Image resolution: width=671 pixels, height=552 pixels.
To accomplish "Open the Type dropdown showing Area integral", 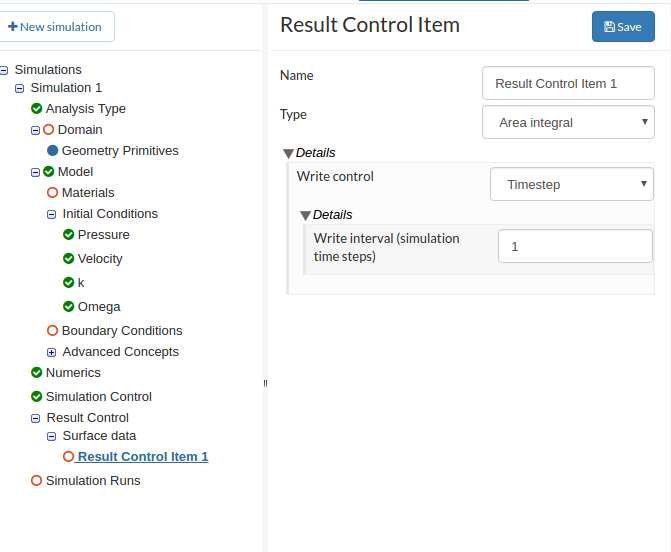I will tap(568, 123).
